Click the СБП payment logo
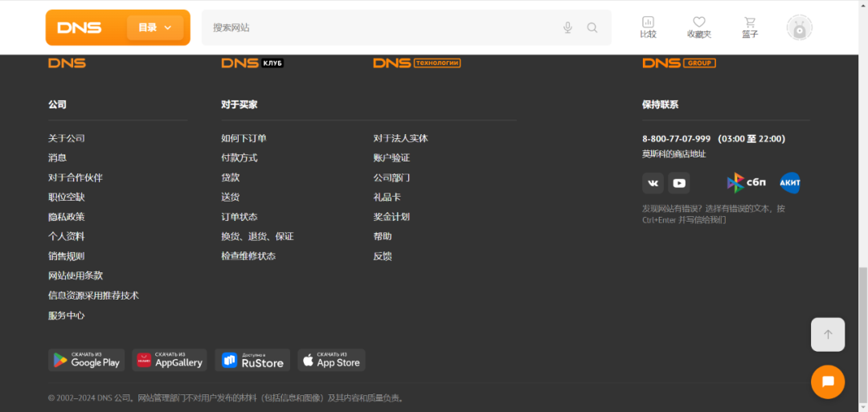Viewport: 868px width, 412px height. coord(746,183)
